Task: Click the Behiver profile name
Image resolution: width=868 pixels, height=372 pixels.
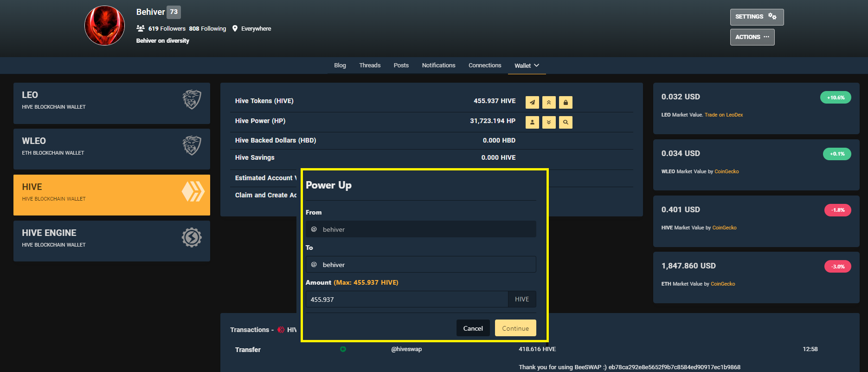Action: click(151, 12)
